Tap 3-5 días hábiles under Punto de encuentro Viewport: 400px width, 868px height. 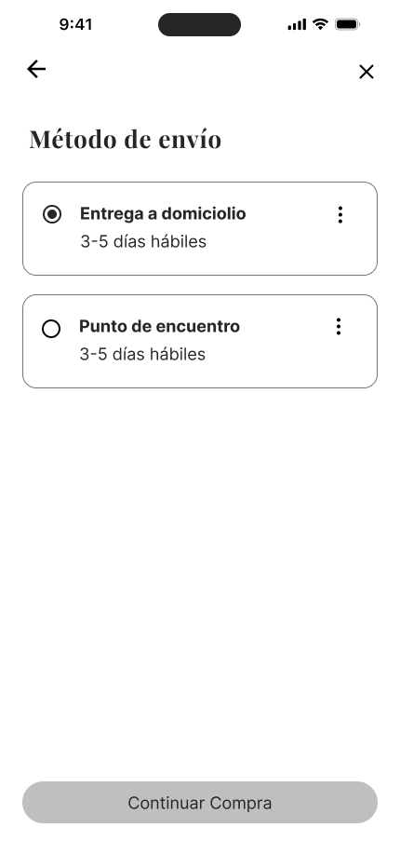coord(142,354)
